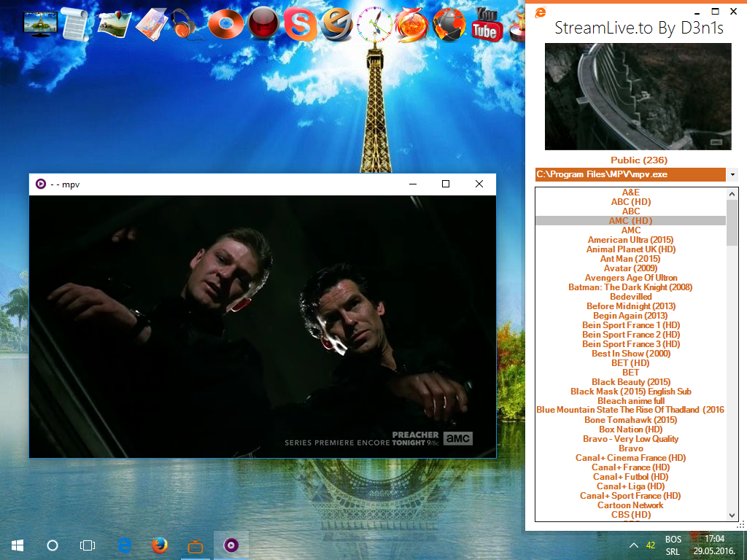
Task: Select American Ultra (2015)
Action: click(x=631, y=240)
